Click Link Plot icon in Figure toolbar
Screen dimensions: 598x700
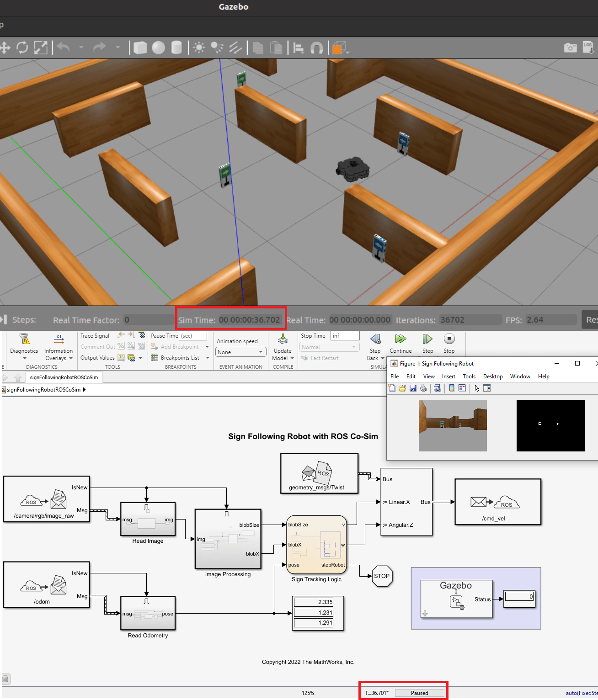[x=438, y=388]
